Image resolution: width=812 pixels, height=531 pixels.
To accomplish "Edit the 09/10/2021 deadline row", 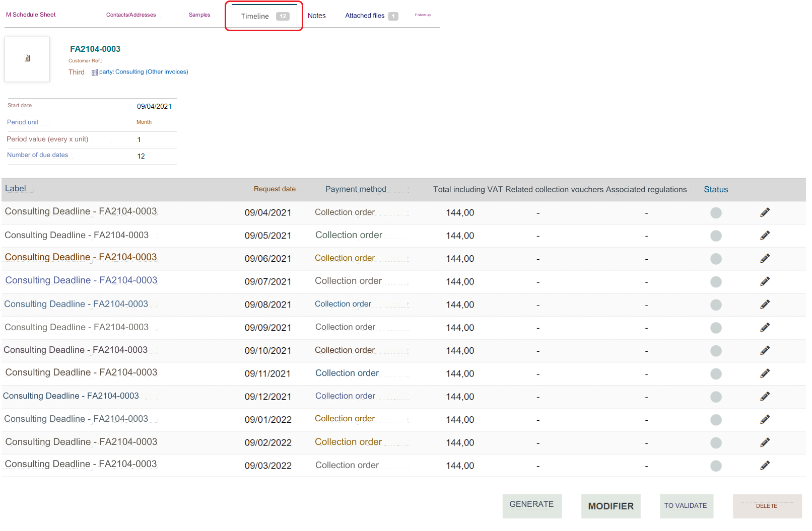I will point(765,350).
